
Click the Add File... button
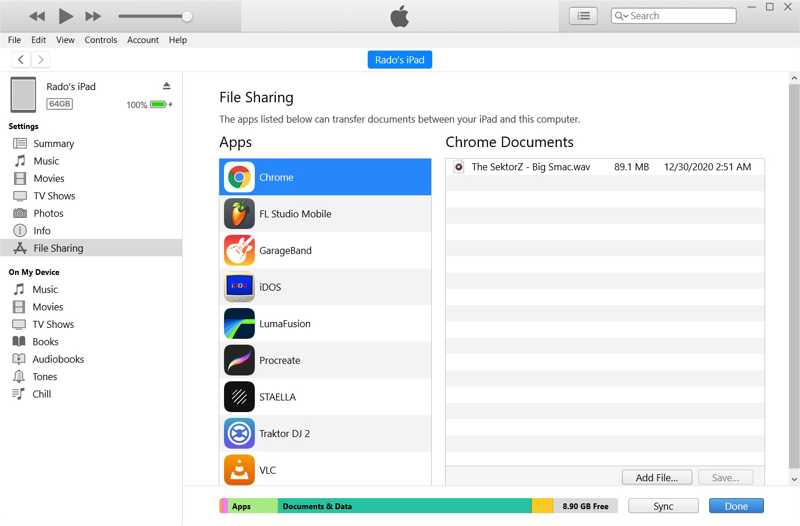pyautogui.click(x=657, y=478)
